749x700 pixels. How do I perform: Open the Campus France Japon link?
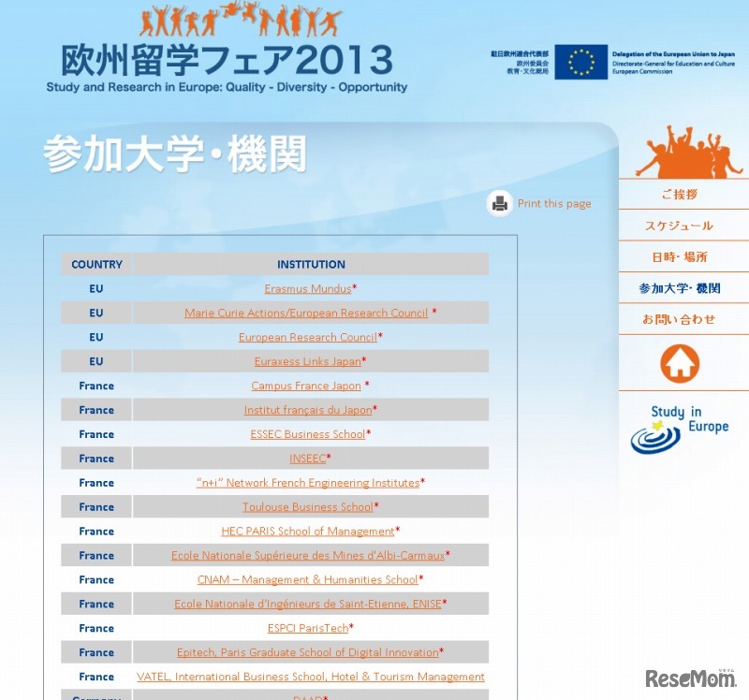(x=306, y=386)
